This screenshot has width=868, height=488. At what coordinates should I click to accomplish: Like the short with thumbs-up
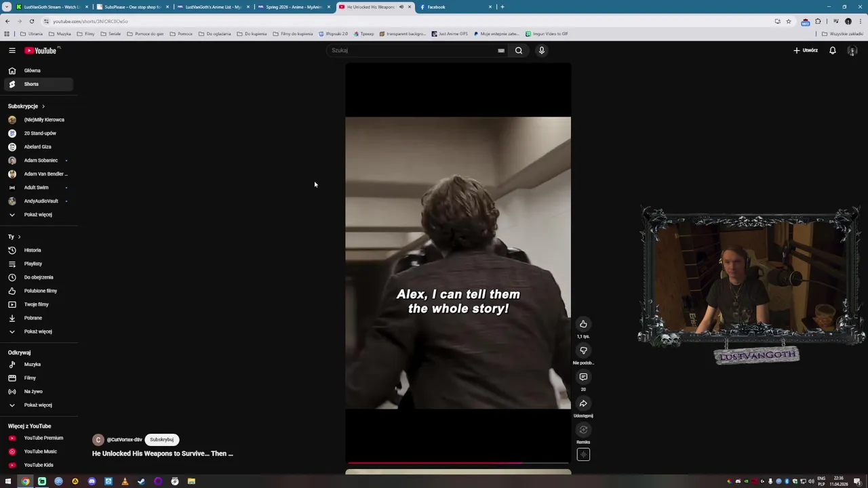coord(583,324)
